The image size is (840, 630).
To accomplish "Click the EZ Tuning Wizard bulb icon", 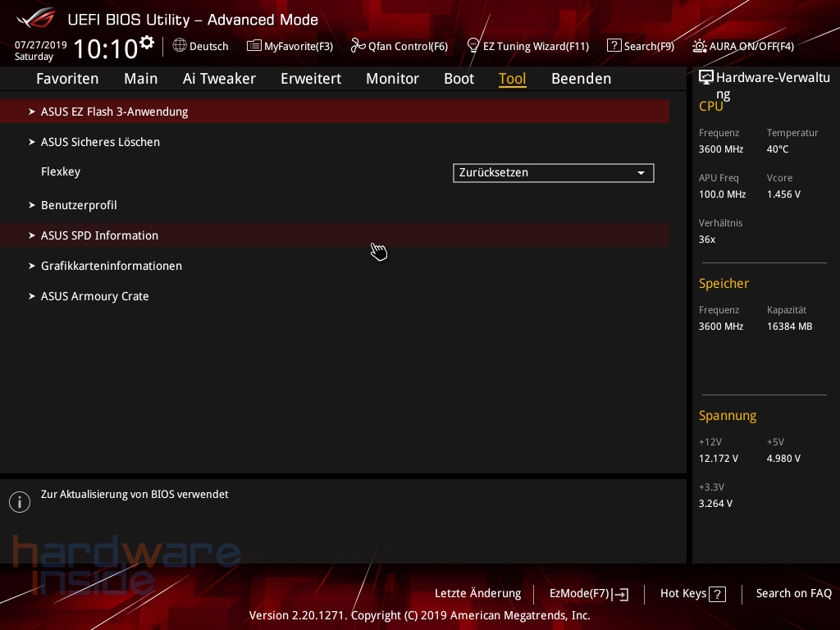I will tap(473, 46).
